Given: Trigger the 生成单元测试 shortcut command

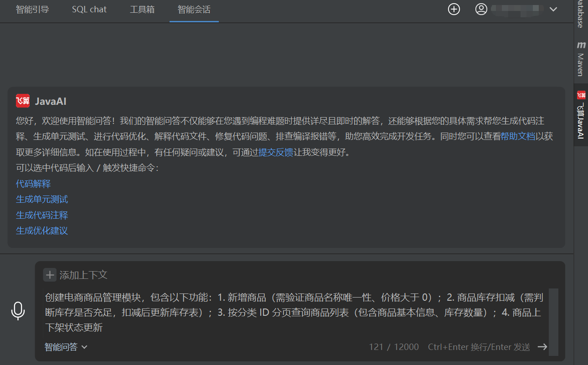Looking at the screenshot, I should [x=41, y=199].
